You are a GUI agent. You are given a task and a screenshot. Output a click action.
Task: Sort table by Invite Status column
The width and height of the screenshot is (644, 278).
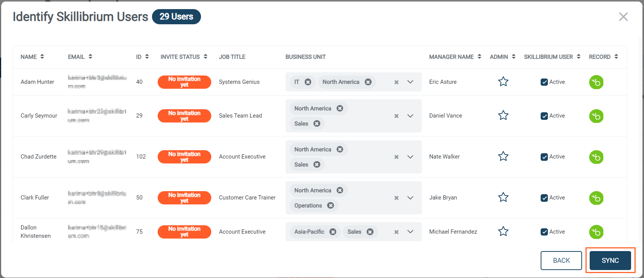(x=184, y=57)
